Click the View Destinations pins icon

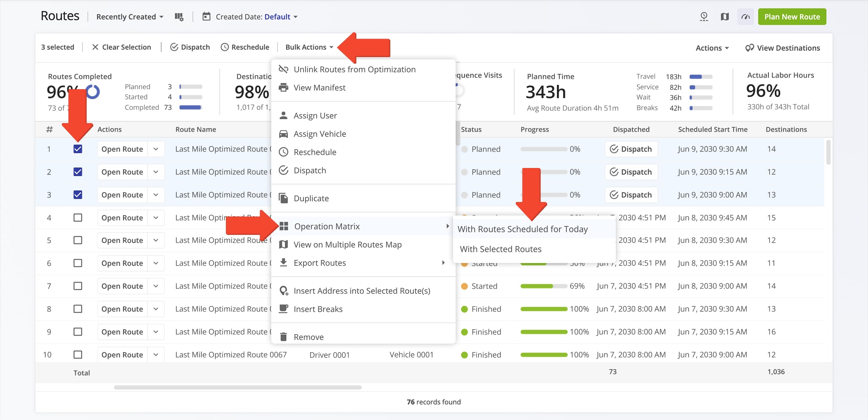pyautogui.click(x=750, y=48)
